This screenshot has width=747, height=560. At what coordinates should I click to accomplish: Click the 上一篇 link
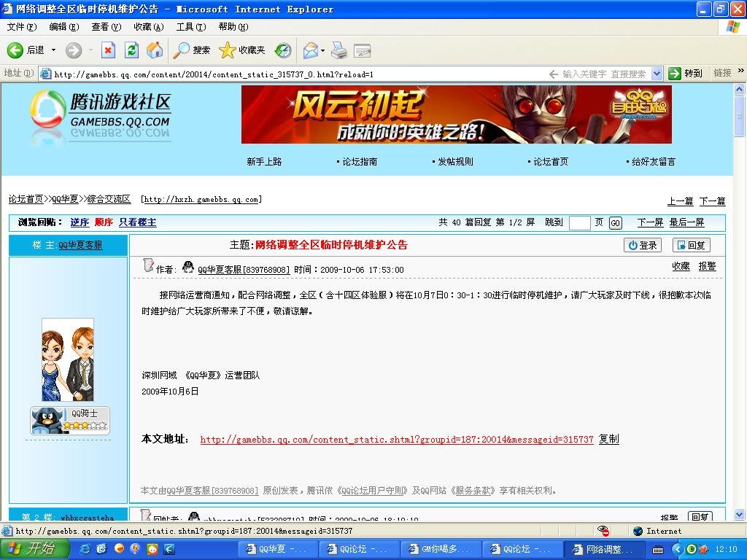680,201
